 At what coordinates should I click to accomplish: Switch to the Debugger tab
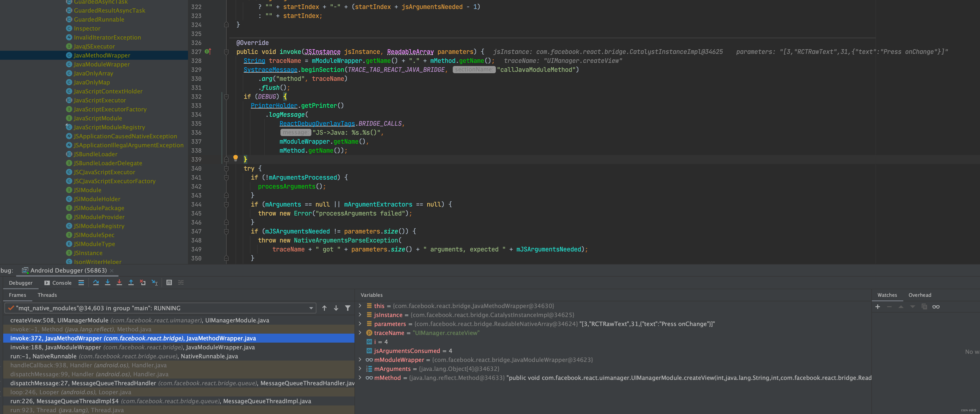point(21,283)
